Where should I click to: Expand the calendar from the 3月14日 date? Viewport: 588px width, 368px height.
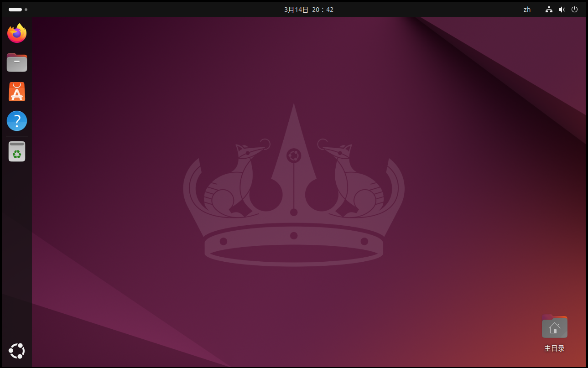pos(297,10)
